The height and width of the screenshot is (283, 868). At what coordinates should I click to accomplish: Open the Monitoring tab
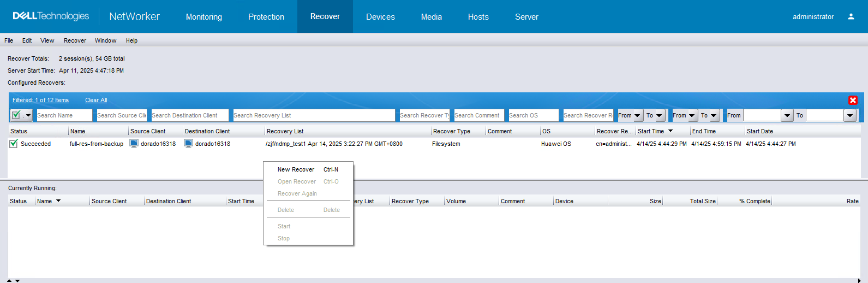click(x=204, y=17)
